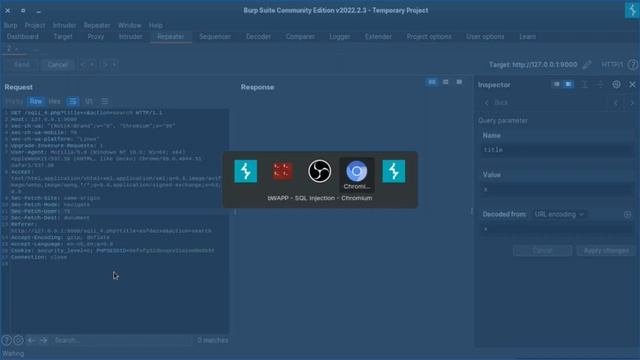Switch to Intruder tab
The width and height of the screenshot is (640, 360).
[x=130, y=37]
